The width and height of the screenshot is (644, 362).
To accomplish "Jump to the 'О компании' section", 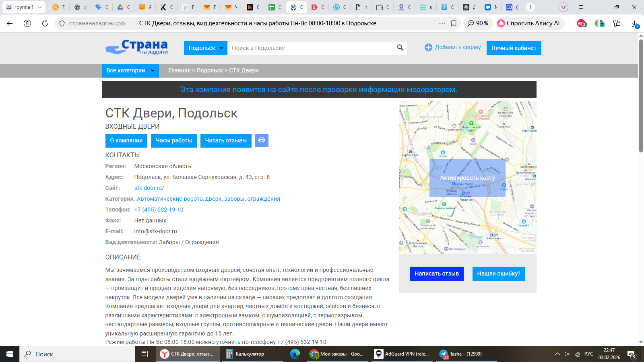I will click(126, 140).
